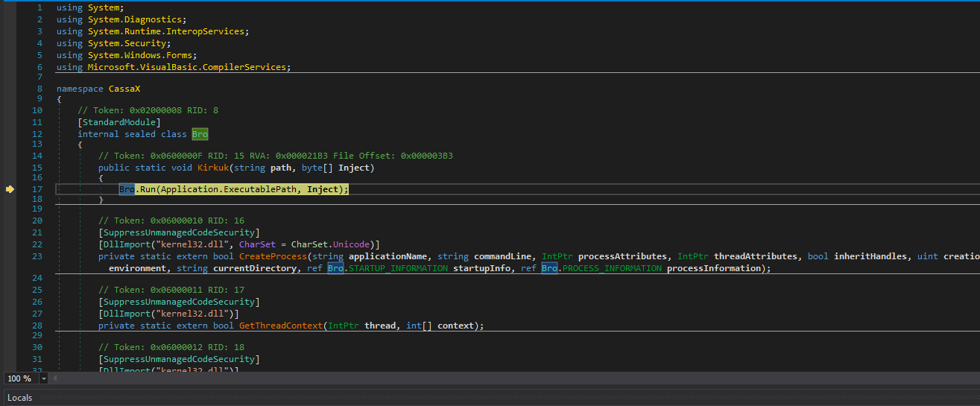The width and height of the screenshot is (980, 406).
Task: Open the zoom level 100 % dropdown
Action: point(43,378)
